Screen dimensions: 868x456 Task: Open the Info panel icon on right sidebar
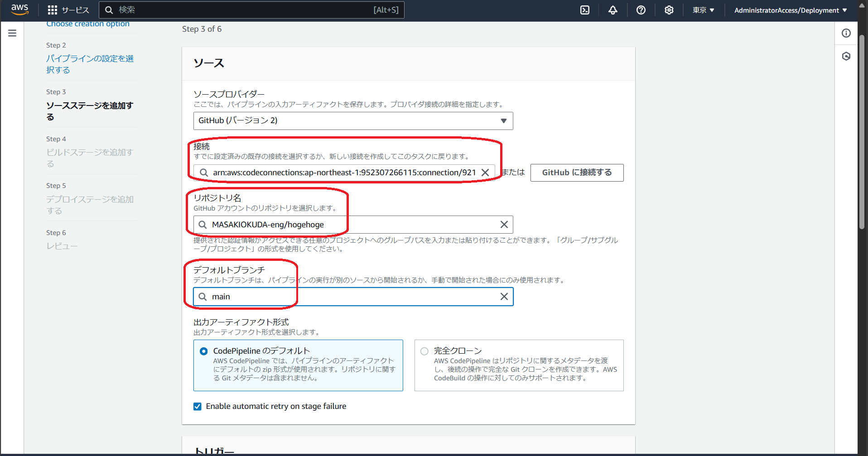(846, 33)
